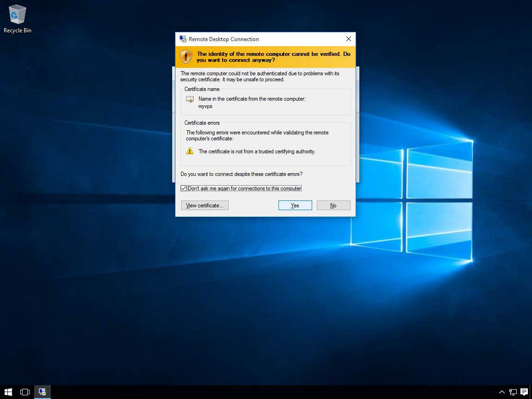Open Task View in the taskbar
Viewport: 532px width, 399px height.
tap(25, 392)
